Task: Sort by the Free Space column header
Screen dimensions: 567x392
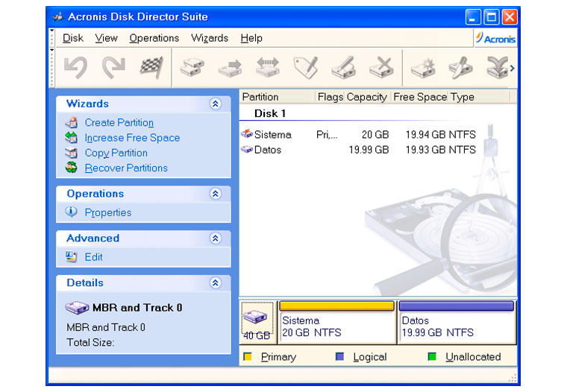Action: (x=420, y=97)
